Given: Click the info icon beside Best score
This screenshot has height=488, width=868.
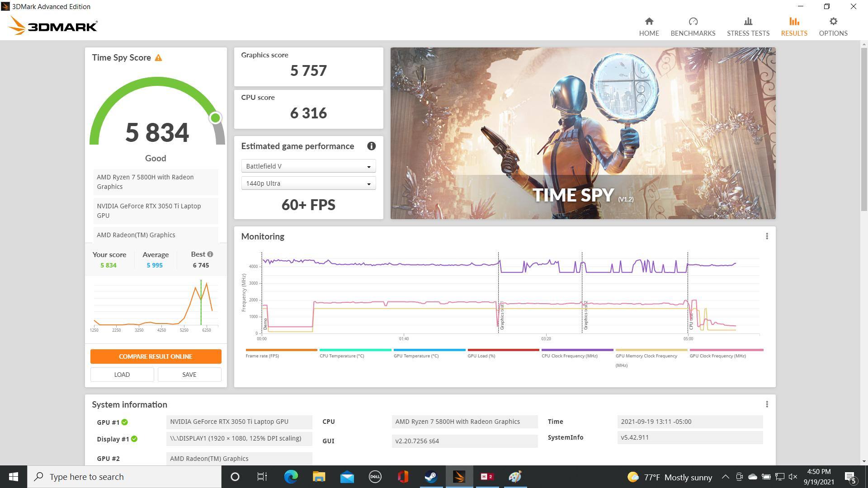Looking at the screenshot, I should point(210,254).
